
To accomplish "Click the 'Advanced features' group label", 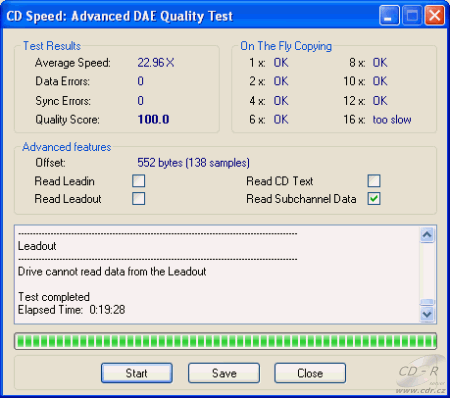I will point(67,147).
